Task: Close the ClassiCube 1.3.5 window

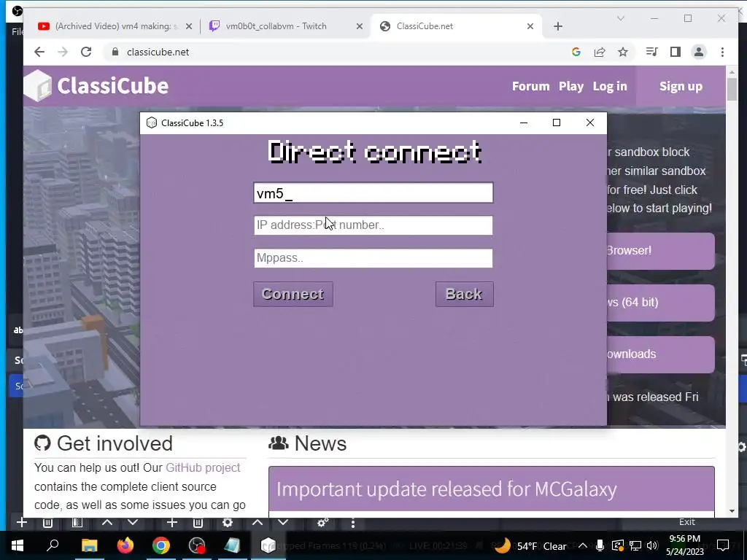Action: [589, 122]
